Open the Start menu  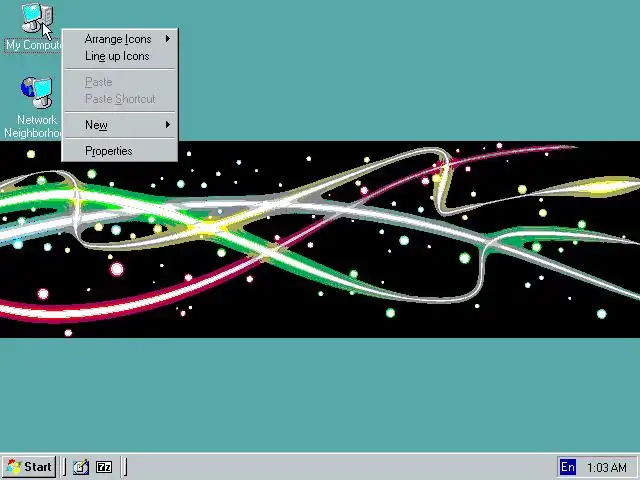[29, 467]
